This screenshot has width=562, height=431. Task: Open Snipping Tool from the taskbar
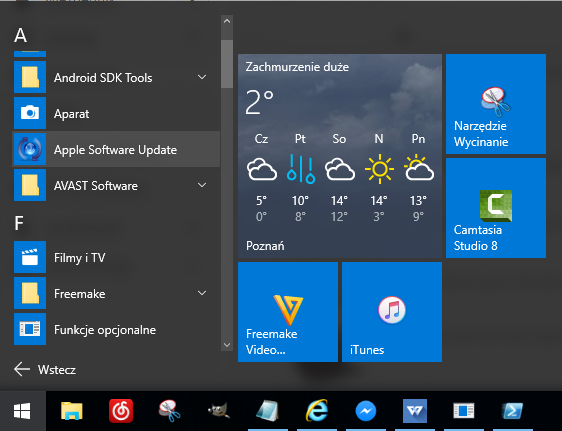170,411
